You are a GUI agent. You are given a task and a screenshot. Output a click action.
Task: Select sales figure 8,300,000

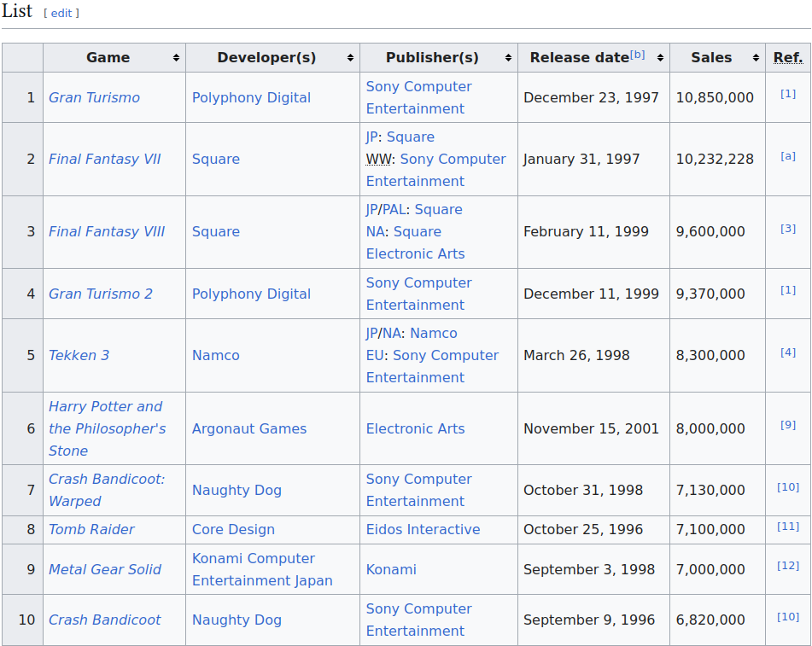[710, 355]
